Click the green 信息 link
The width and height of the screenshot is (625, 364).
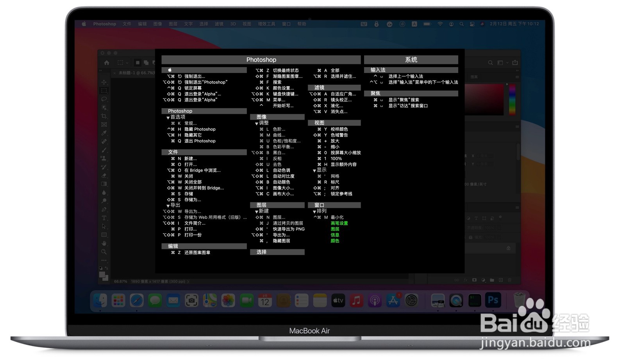click(x=335, y=235)
